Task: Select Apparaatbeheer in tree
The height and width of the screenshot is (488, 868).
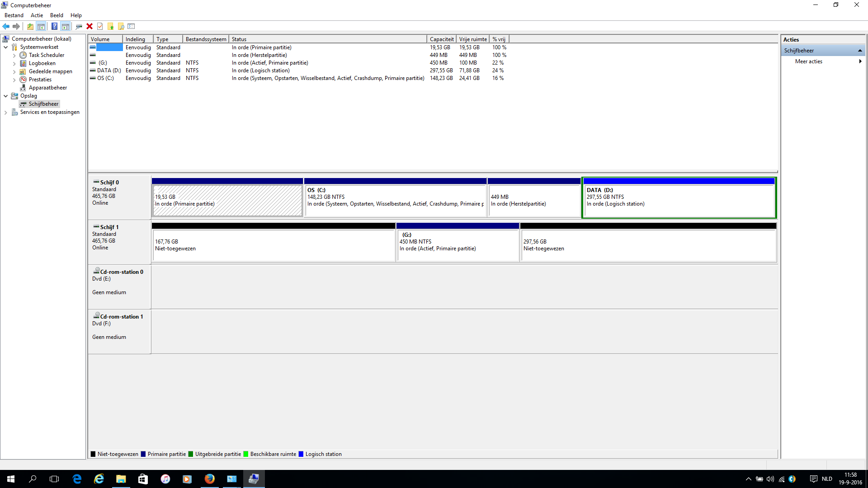Action: coord(48,88)
